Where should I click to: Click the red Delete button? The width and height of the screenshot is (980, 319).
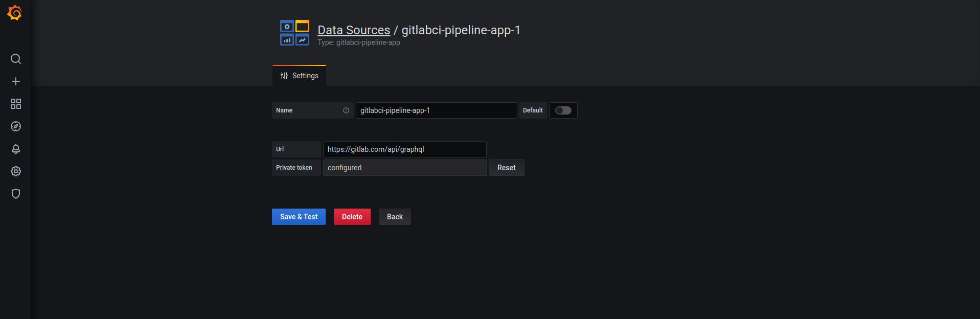tap(352, 217)
